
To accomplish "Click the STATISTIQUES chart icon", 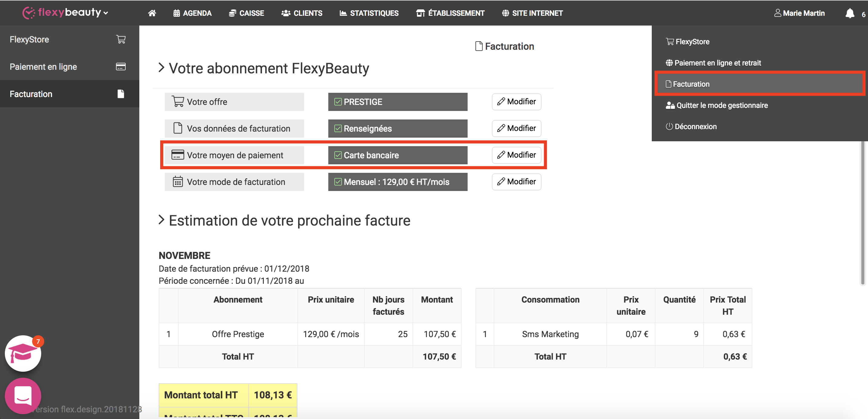I will [x=343, y=13].
